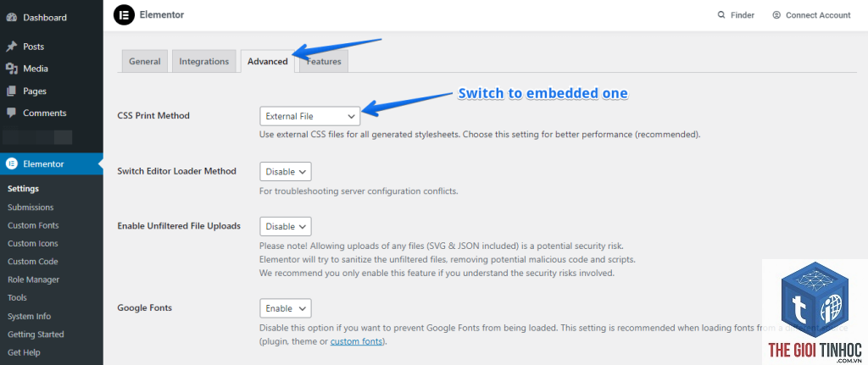Switch to the Features tab

[324, 61]
